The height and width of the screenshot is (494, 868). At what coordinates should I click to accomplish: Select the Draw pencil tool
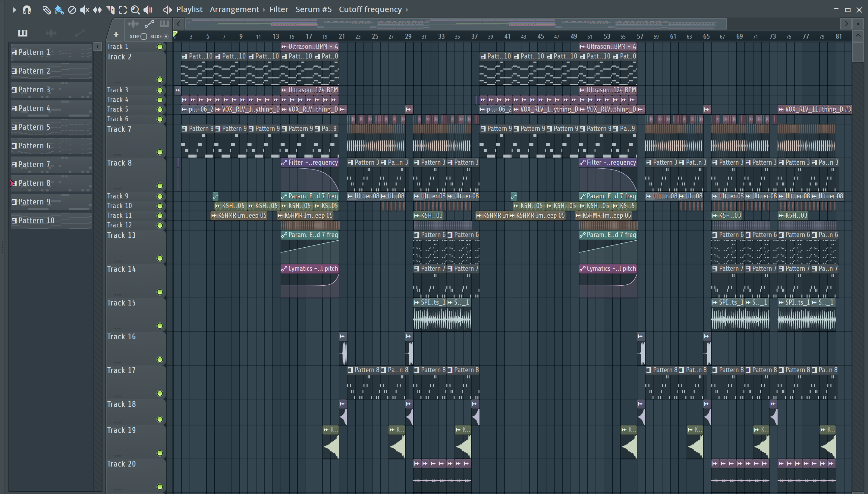[46, 10]
